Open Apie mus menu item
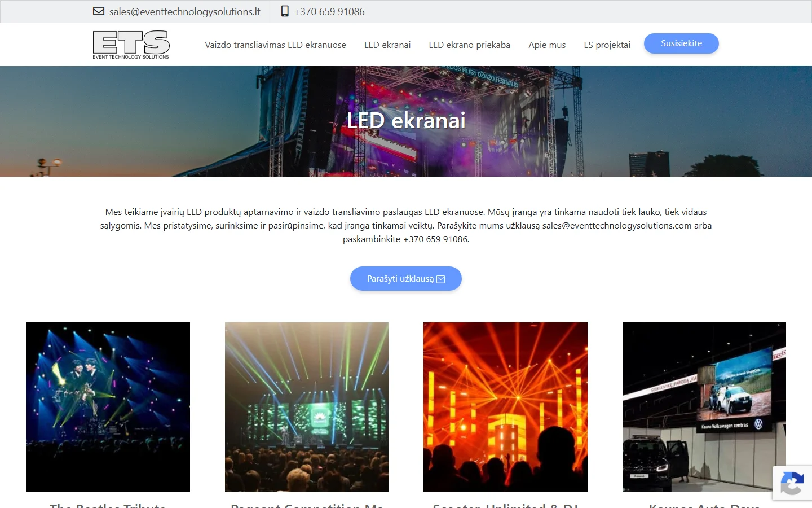812x508 pixels. 547,45
